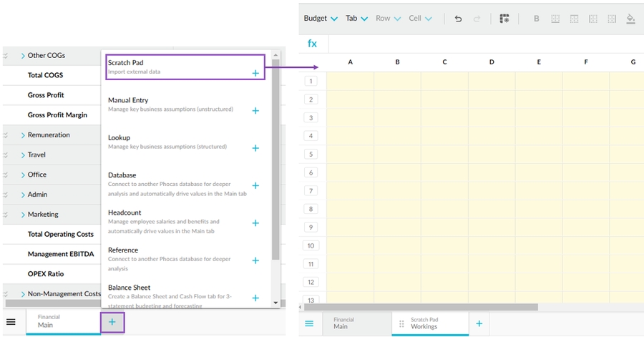This screenshot has height=337, width=644.
Task: Click the undo arrow in toolbar
Action: click(x=459, y=19)
